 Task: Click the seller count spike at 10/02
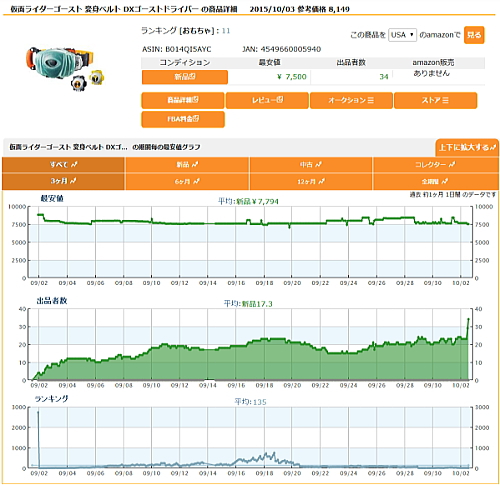[x=468, y=319]
